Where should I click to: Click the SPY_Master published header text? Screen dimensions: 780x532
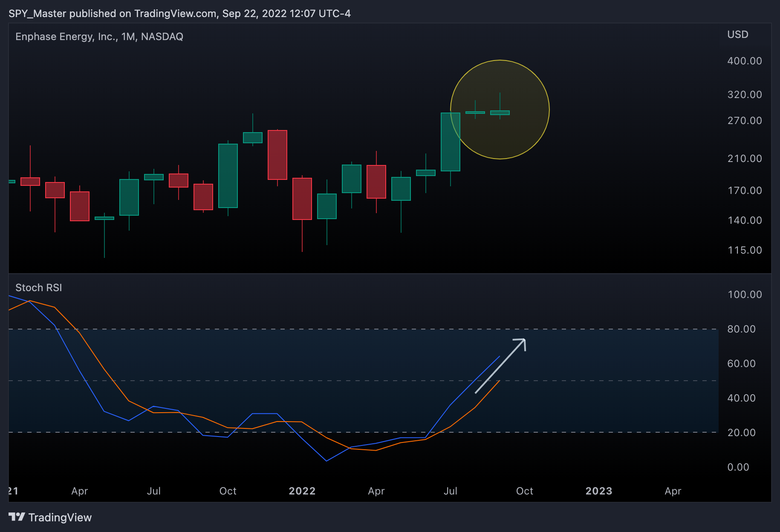[x=179, y=14]
